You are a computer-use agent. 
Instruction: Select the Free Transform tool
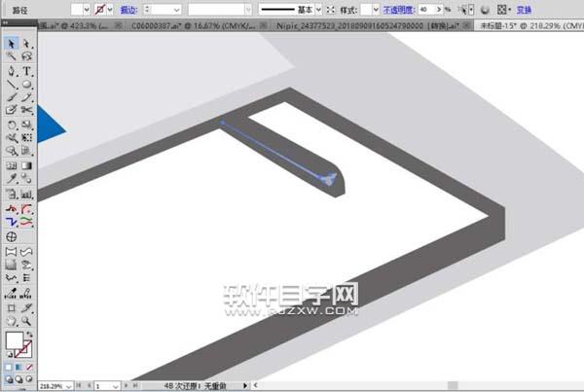point(26,138)
